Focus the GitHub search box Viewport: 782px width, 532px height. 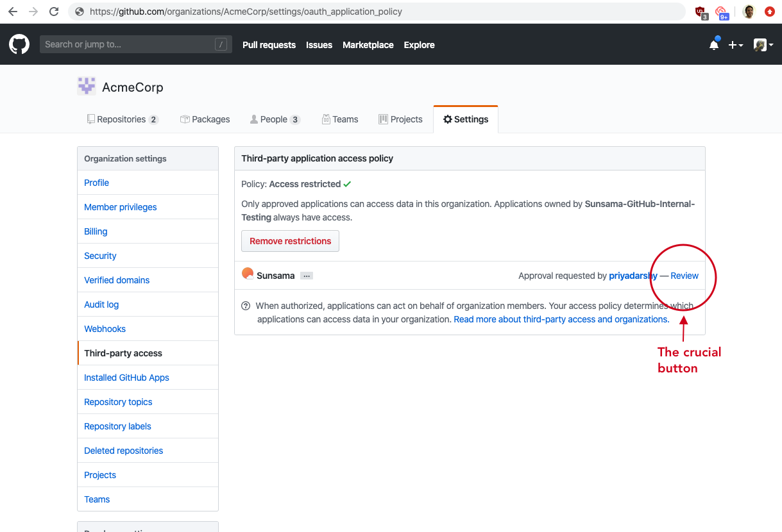pos(136,44)
